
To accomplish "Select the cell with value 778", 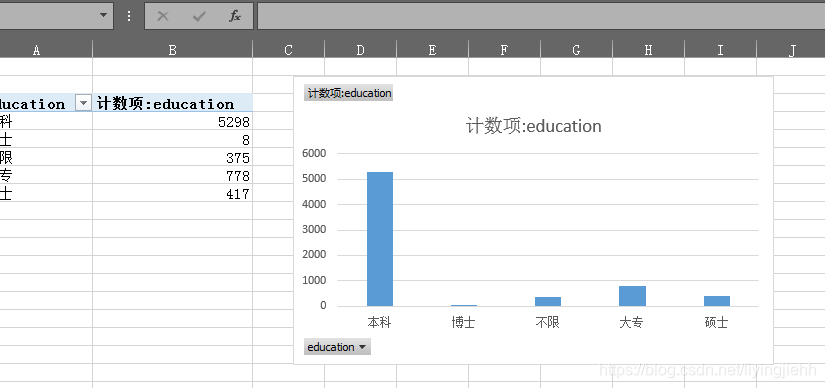I will coord(173,175).
